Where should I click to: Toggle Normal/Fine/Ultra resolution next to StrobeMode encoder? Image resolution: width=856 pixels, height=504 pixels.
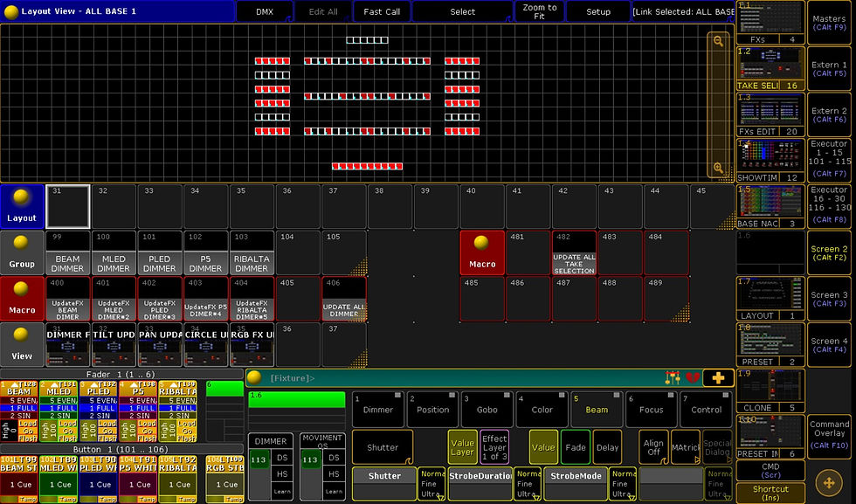623,484
